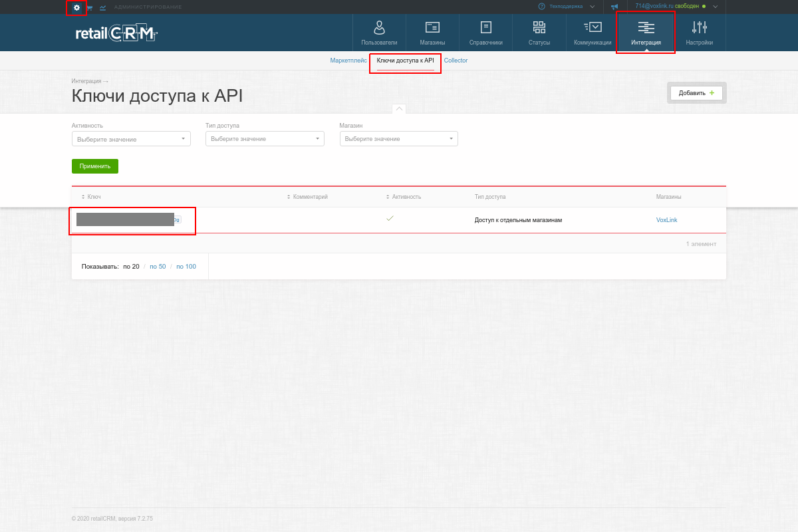Open the VoxLink store link
Screen dimensions: 798x532
coord(666,220)
